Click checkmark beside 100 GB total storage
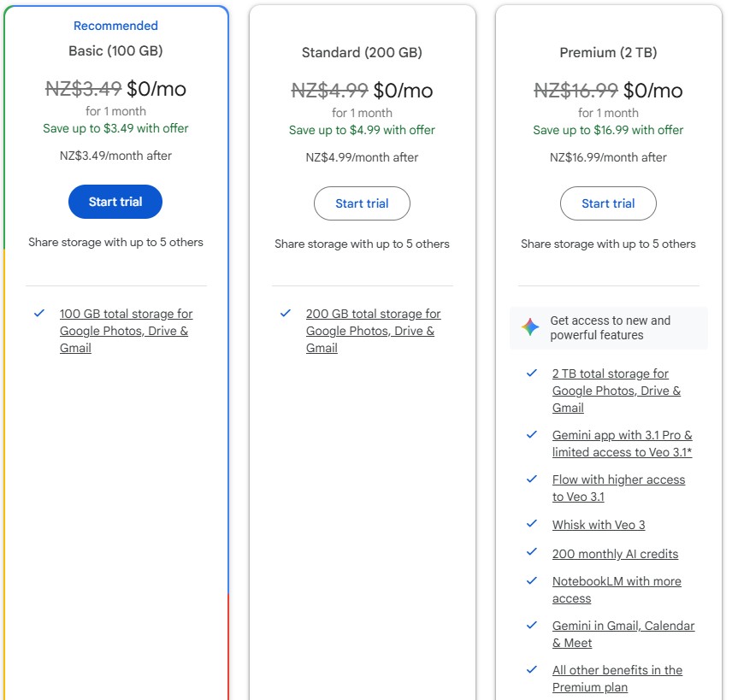This screenshot has height=700, width=738. coord(39,314)
